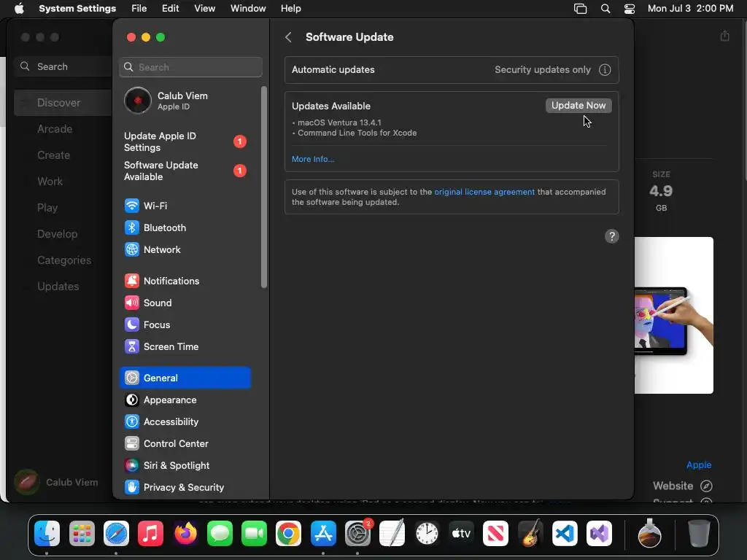The width and height of the screenshot is (747, 560).
Task: Open the Apple menu
Action: [19, 9]
